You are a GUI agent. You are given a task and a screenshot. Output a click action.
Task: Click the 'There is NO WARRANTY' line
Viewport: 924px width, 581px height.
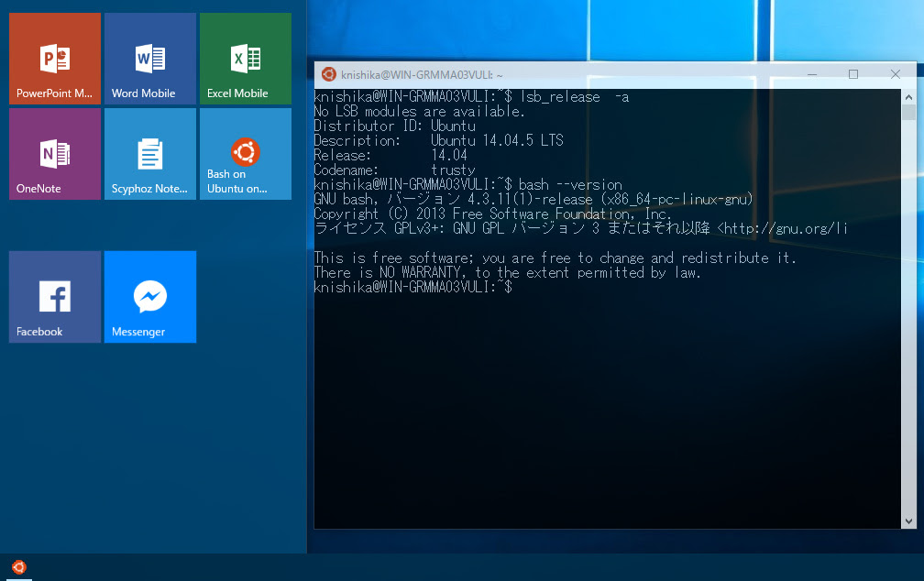tap(508, 273)
